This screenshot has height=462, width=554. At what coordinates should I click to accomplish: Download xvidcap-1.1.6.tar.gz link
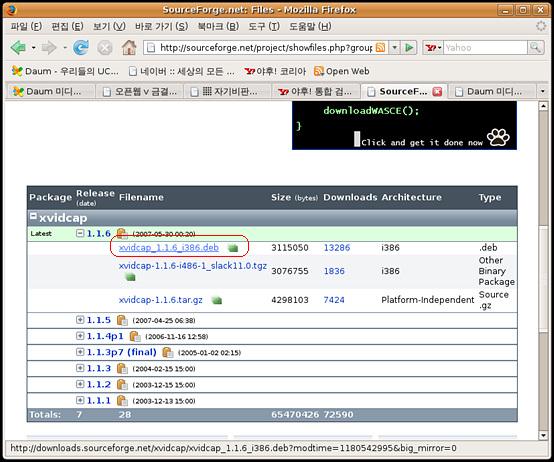coord(160,300)
